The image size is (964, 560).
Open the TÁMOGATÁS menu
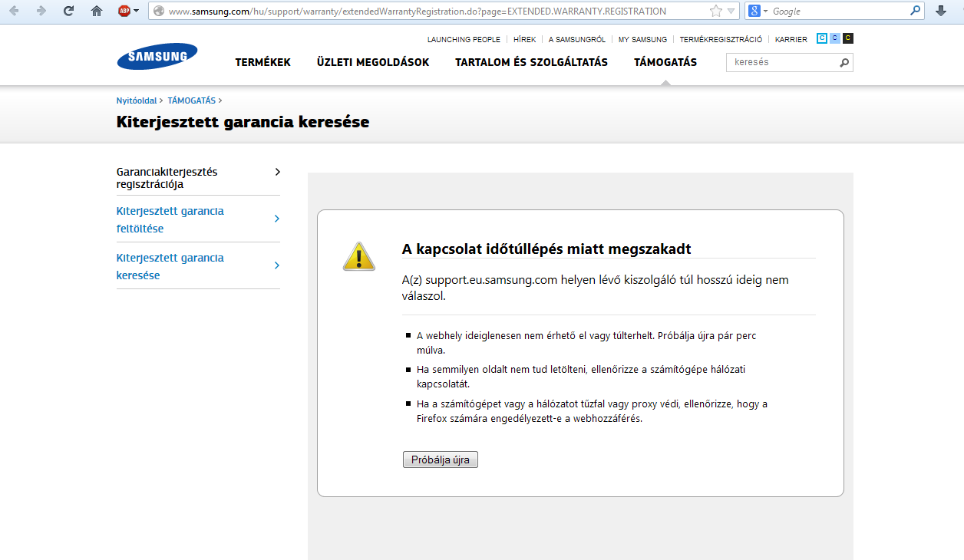[x=665, y=62]
